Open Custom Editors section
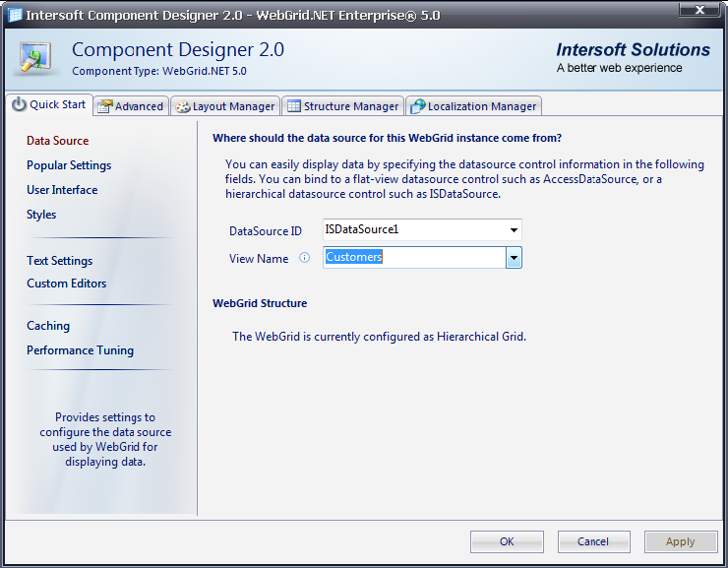 click(66, 284)
